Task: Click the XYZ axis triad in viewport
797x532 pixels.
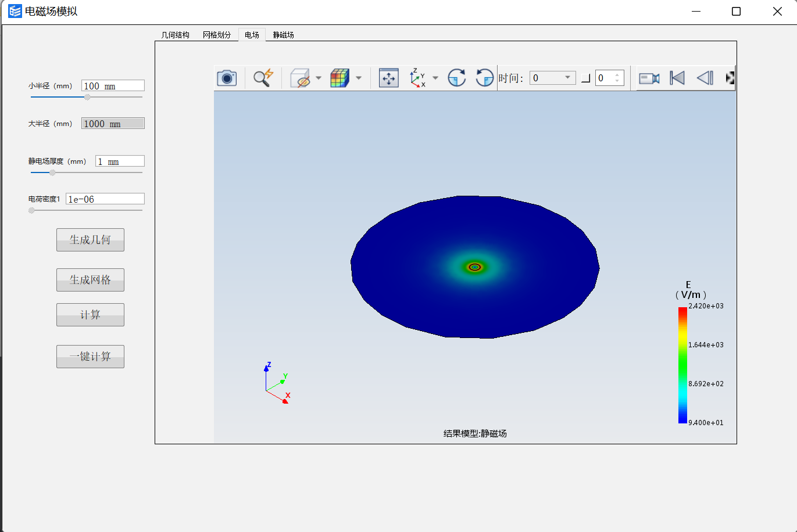Action: point(276,383)
